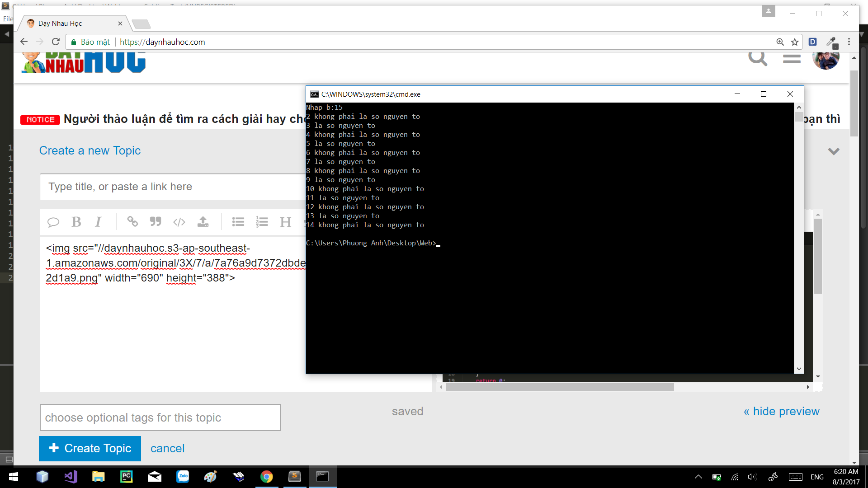Open the site hamburger menu
This screenshot has width=868, height=488.
tap(792, 59)
